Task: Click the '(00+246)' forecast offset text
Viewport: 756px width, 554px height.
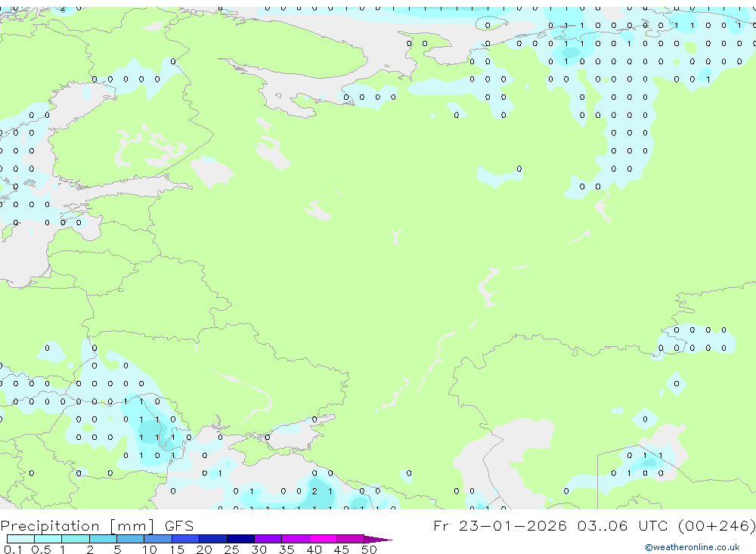Action: [x=717, y=525]
